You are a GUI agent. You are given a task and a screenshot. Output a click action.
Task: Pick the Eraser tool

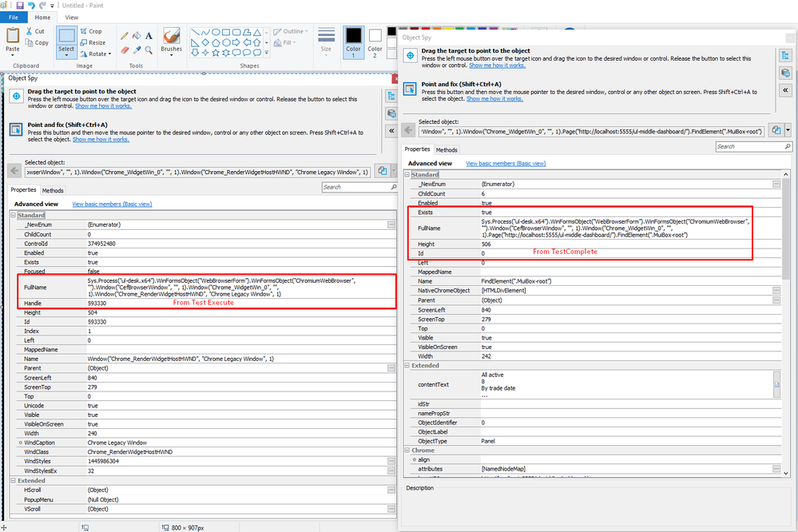(x=124, y=50)
